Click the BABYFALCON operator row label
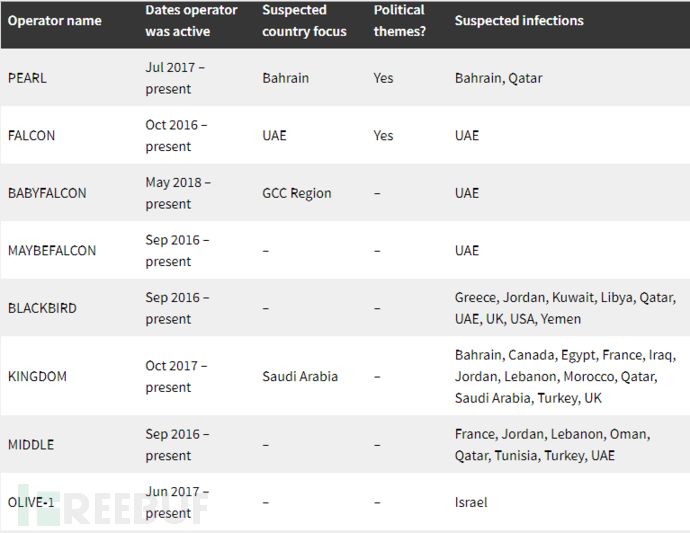 click(47, 193)
